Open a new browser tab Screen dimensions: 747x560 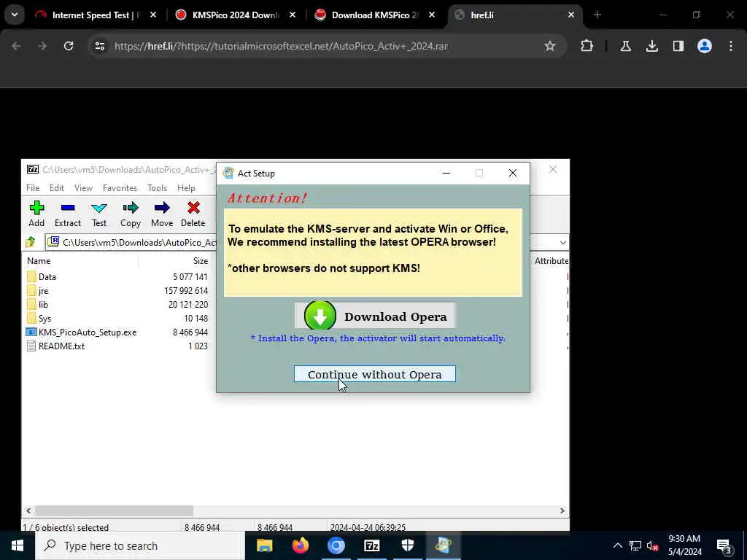coord(597,15)
